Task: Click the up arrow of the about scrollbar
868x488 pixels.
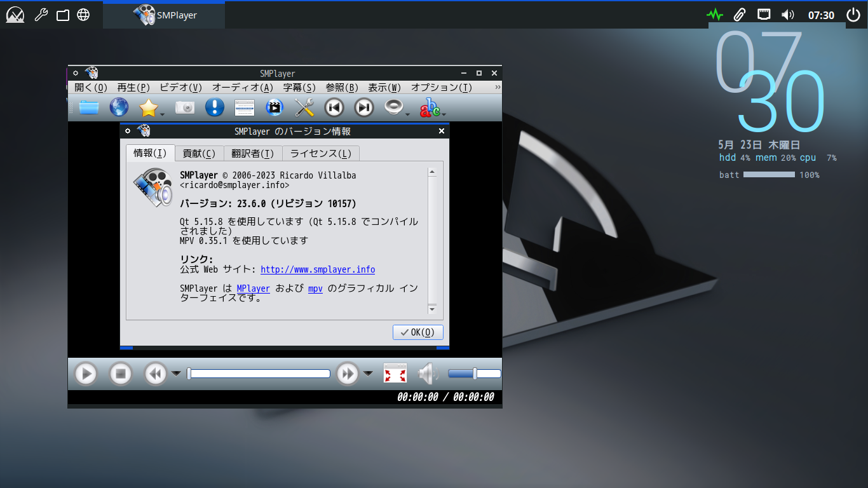Action: (x=432, y=172)
